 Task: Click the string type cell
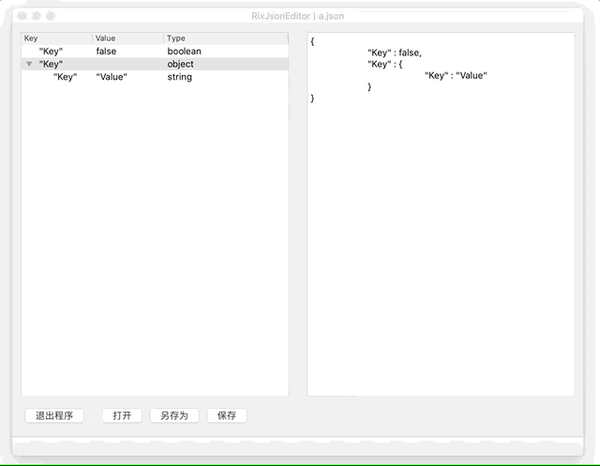pyautogui.click(x=179, y=77)
